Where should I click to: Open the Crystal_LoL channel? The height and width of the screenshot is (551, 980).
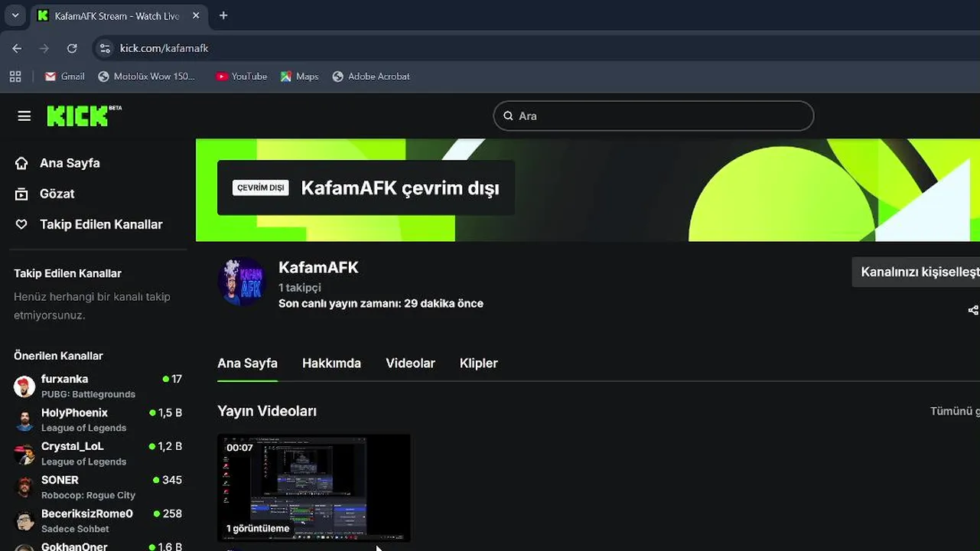(98, 454)
